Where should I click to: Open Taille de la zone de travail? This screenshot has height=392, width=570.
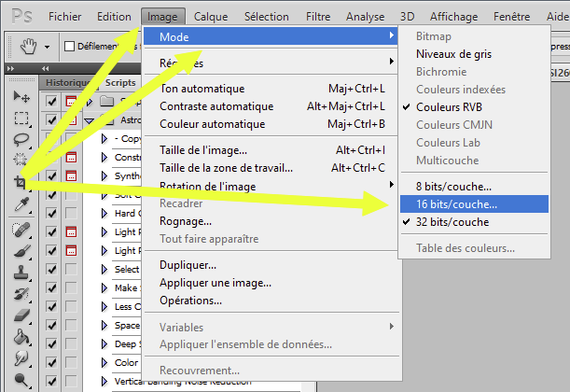[271, 168]
